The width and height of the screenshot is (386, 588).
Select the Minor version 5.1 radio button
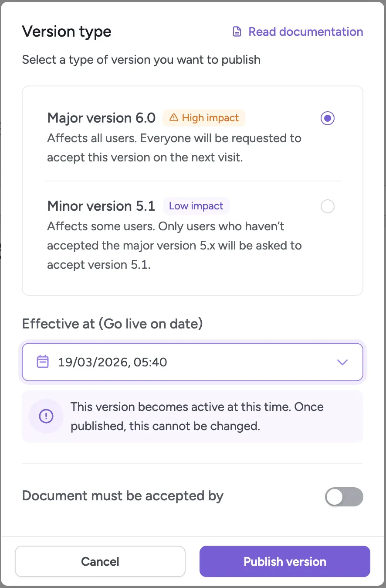click(327, 206)
